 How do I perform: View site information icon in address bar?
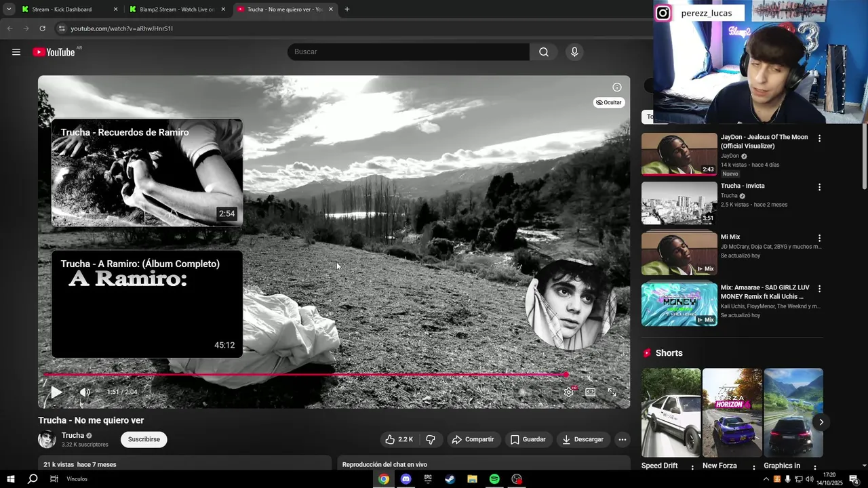[x=62, y=28]
